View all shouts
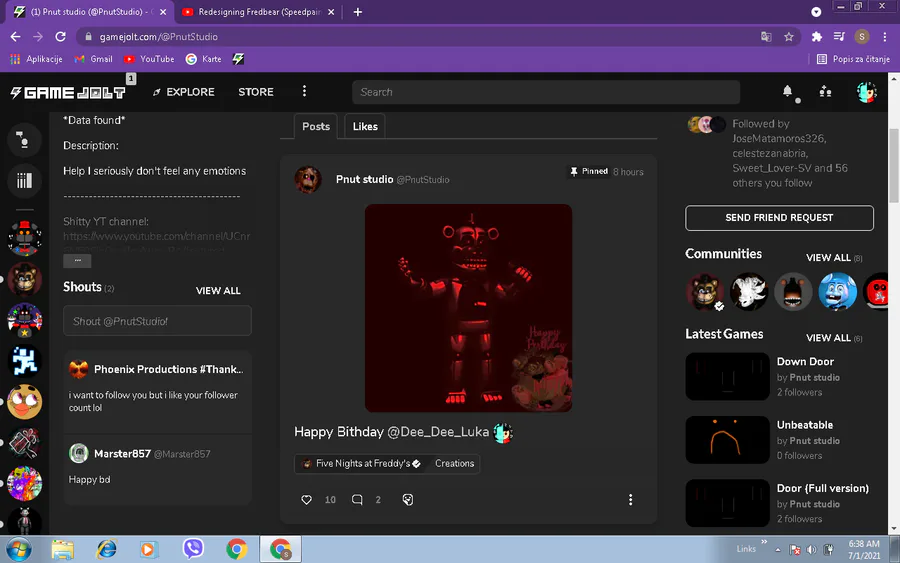The image size is (900, 563). (218, 291)
